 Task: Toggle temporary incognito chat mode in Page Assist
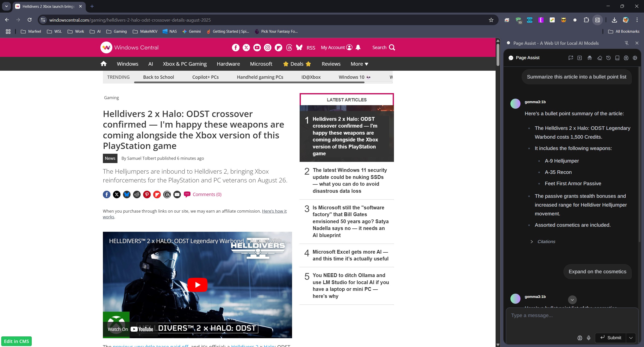click(x=590, y=58)
